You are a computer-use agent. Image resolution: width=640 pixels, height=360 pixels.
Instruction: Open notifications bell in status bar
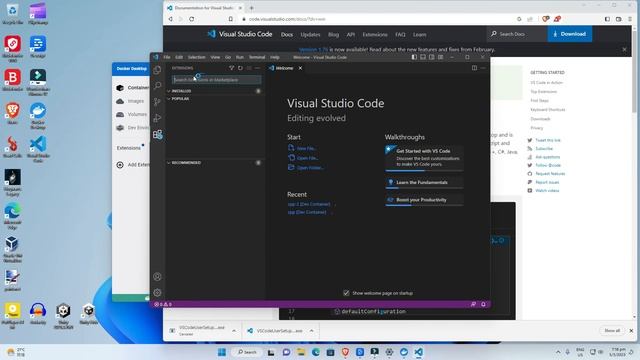[x=483, y=304]
